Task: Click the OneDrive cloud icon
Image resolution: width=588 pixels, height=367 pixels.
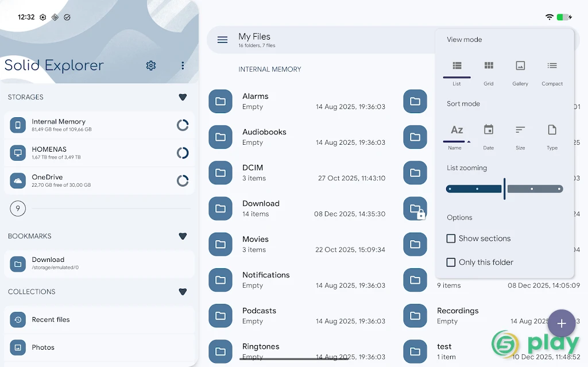Action: (18, 180)
